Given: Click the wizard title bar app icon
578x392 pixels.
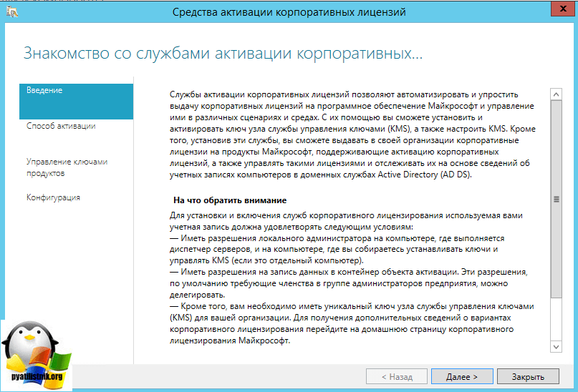Looking at the screenshot, I should [12, 12].
